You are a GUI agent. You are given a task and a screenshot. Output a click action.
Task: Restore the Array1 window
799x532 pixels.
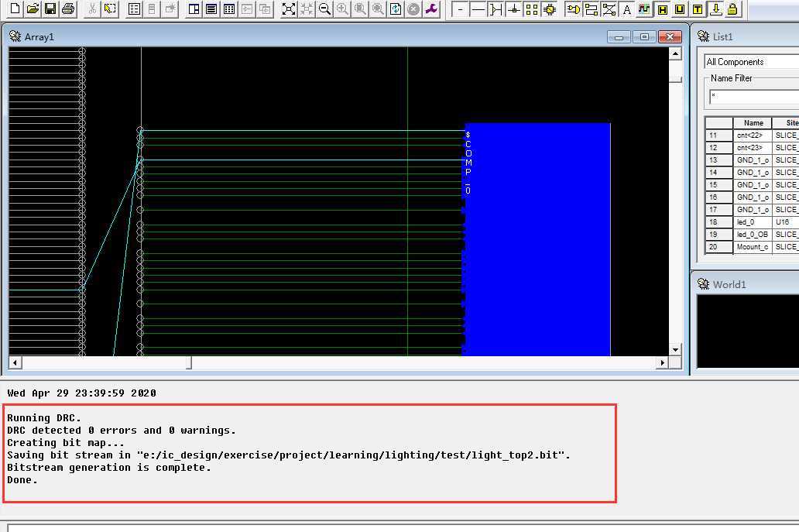pyautogui.click(x=644, y=36)
